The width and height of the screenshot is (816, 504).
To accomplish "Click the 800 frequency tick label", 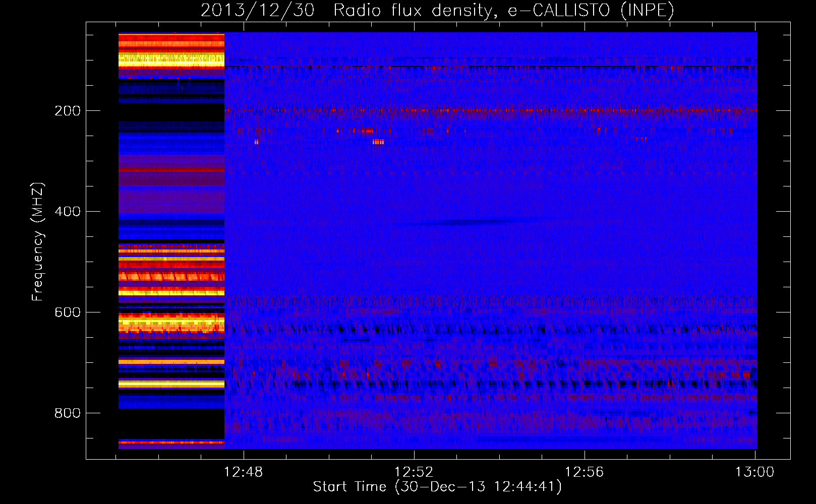I will coord(68,413).
